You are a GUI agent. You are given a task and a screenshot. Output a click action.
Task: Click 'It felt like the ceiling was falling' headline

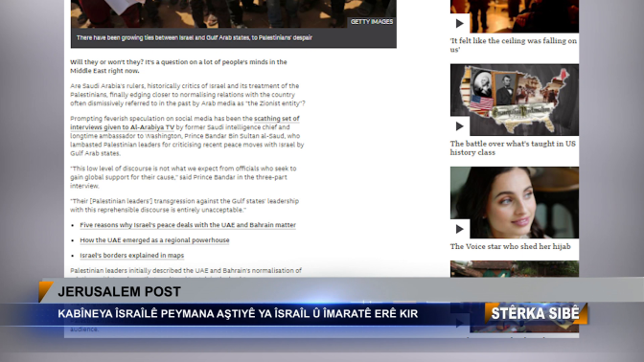point(514,45)
